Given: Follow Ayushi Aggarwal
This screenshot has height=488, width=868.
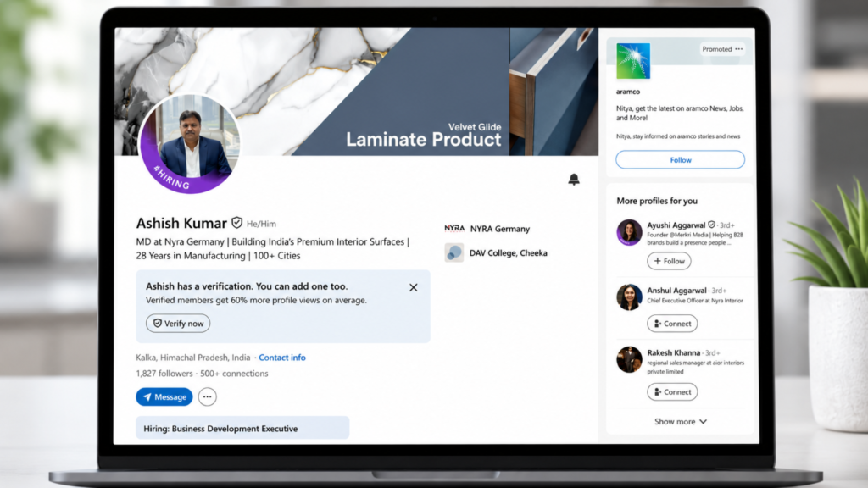Looking at the screenshot, I should tap(669, 261).
